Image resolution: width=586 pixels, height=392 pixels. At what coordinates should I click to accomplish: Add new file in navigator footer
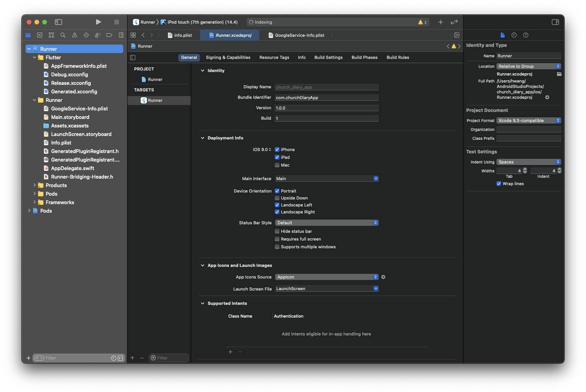click(x=28, y=358)
